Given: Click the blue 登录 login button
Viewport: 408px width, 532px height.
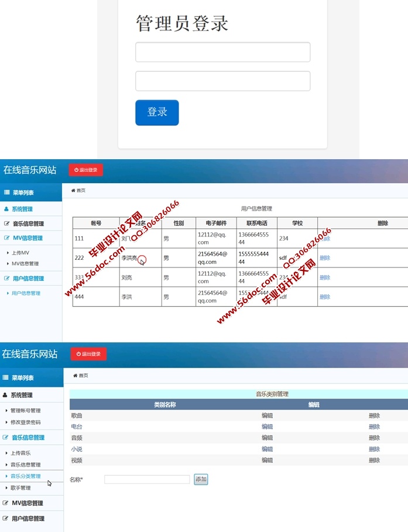Looking at the screenshot, I should tap(157, 112).
